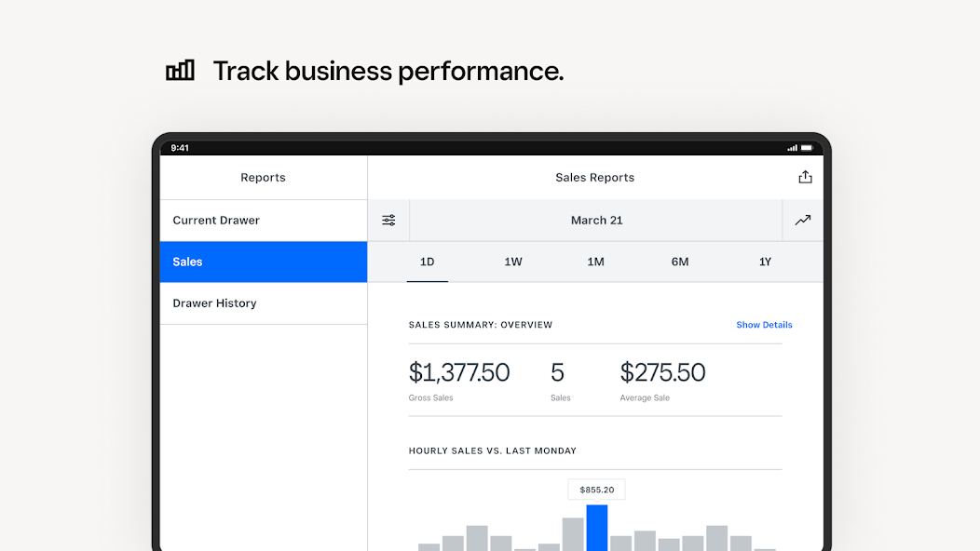Tap the trend chart icon

[x=802, y=221]
